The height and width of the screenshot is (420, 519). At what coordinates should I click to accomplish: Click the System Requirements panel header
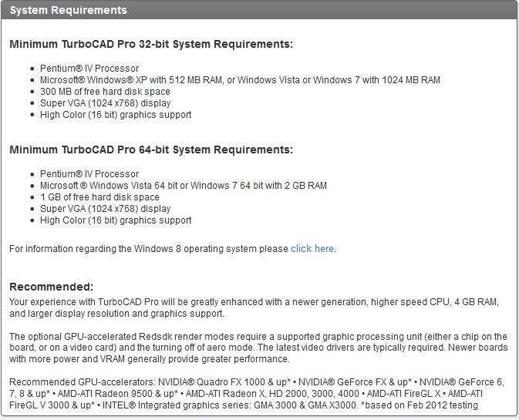[x=259, y=10]
